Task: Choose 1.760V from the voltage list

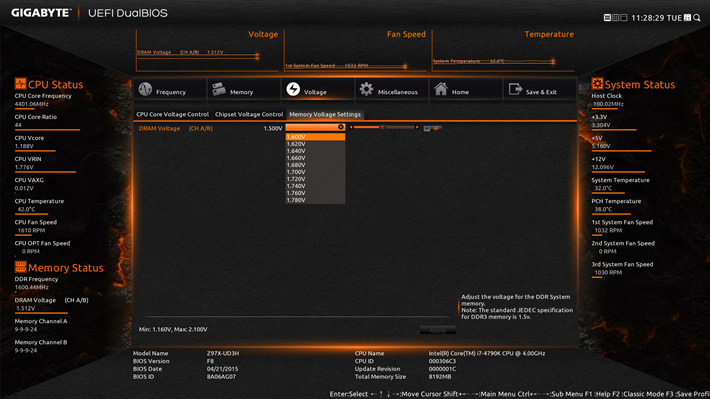Action: [x=315, y=193]
